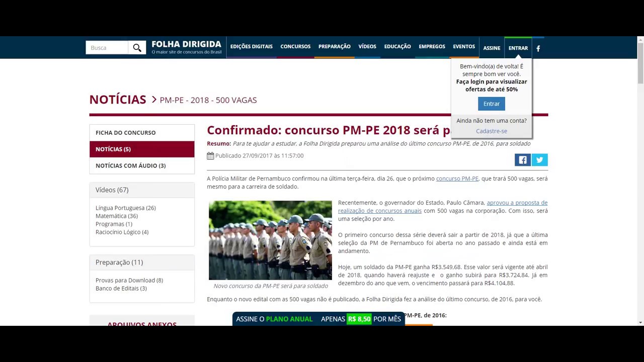Select Notícias (5) sidebar tab
Viewport: 644px width, 362px height.
142,149
